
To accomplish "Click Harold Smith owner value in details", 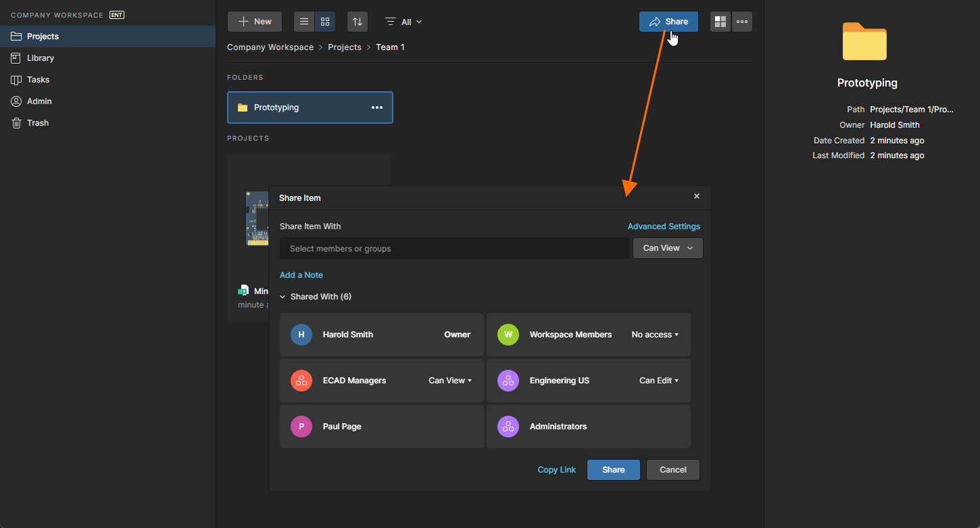I will [895, 125].
